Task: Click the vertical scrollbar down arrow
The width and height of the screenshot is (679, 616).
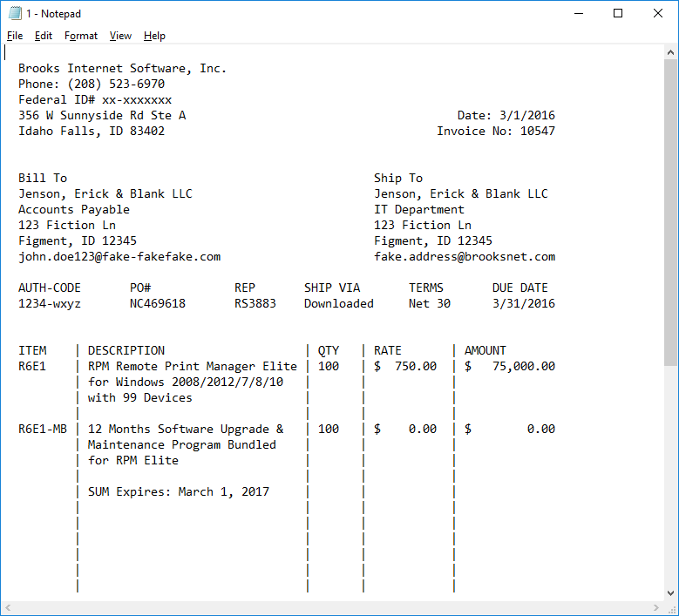Action: click(671, 593)
